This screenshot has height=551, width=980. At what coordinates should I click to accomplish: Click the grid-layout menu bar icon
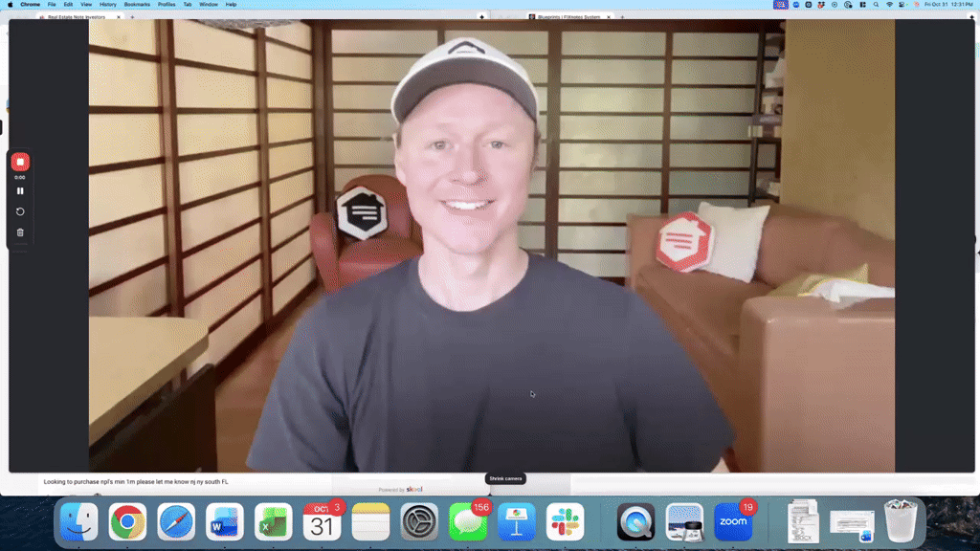pos(862,5)
